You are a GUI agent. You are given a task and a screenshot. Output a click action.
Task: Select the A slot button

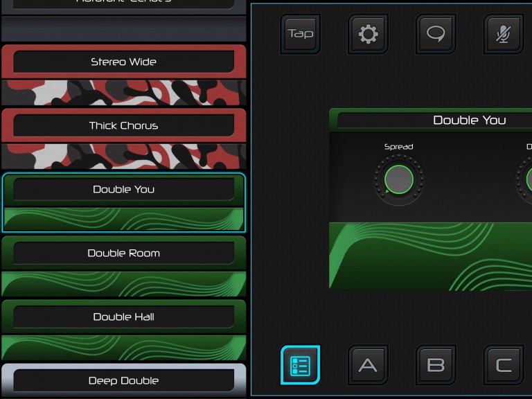click(x=368, y=365)
